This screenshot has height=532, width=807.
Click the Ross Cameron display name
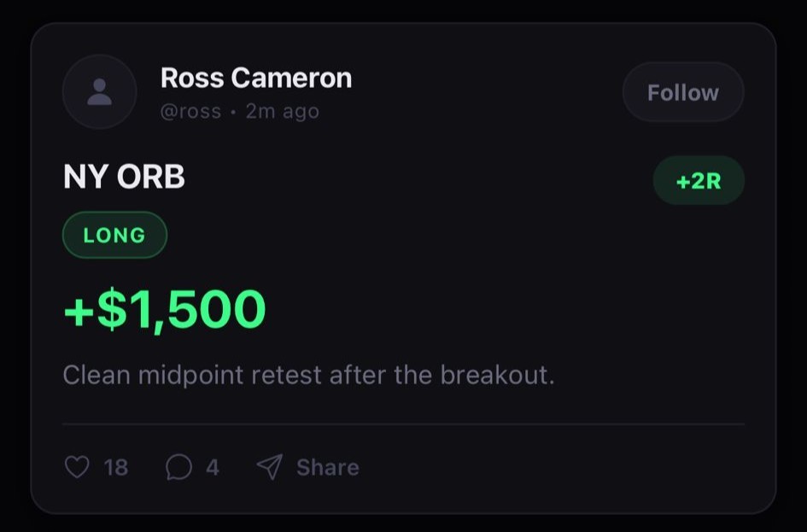click(256, 78)
